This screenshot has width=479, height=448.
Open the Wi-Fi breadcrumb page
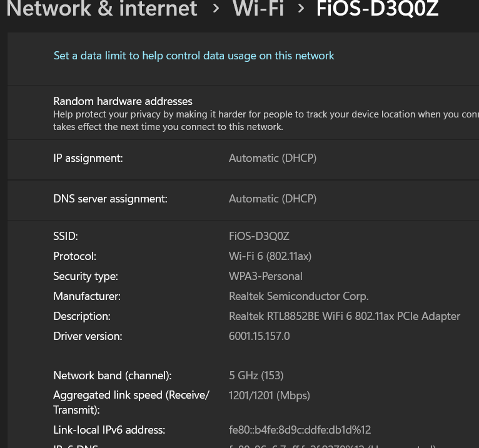(x=258, y=9)
